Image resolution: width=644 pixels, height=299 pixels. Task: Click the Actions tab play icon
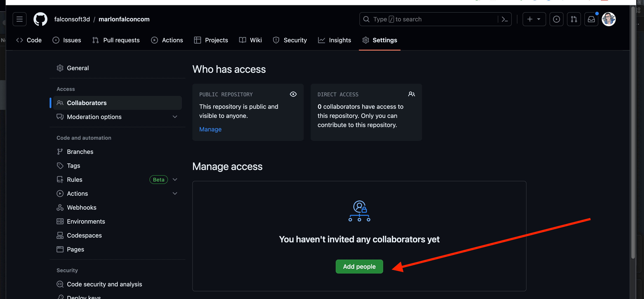tap(154, 40)
